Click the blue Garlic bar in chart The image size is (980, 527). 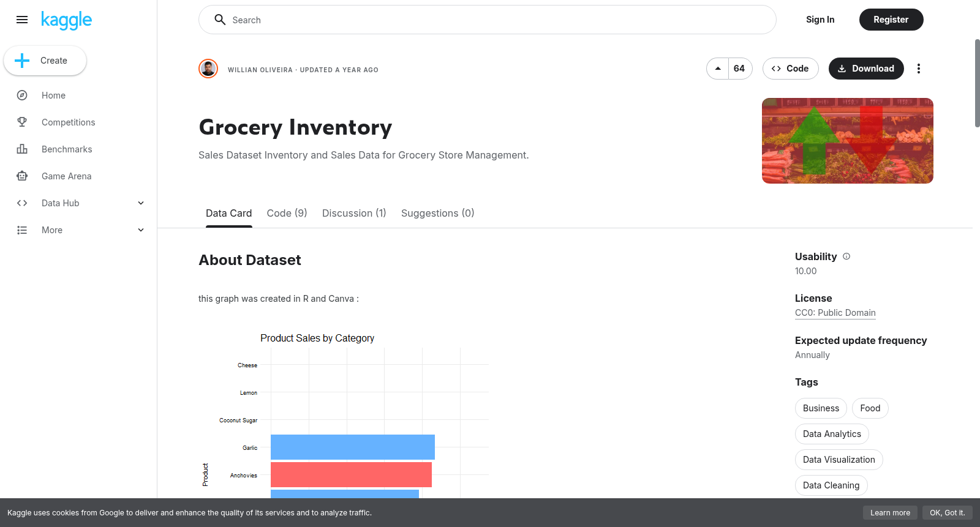click(353, 447)
